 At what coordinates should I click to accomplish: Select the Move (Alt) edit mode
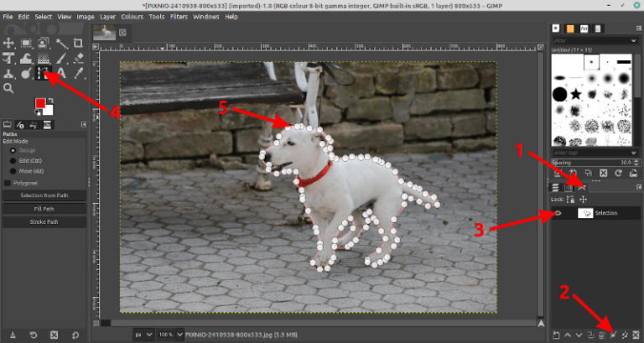pos(12,170)
